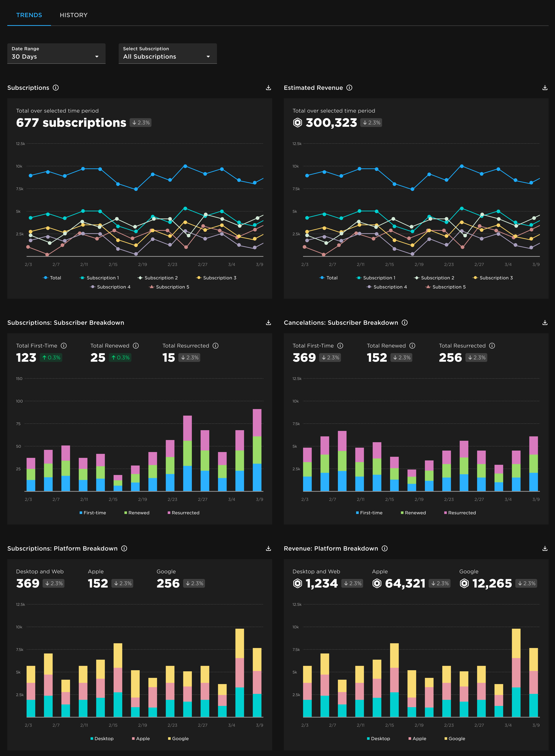
Task: Click the tallest 3/9 bar in Subscriptions Breakdown
Action: tap(257, 450)
